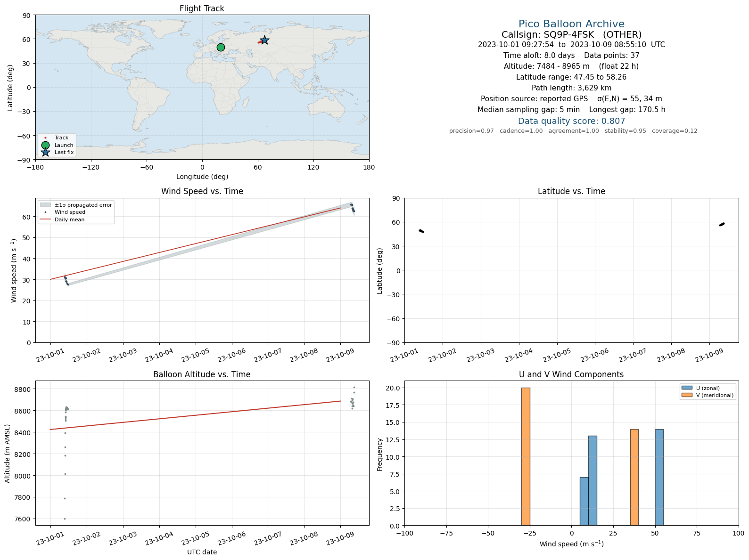
Task: Click the green Launch marker on the map
Action: click(x=221, y=47)
